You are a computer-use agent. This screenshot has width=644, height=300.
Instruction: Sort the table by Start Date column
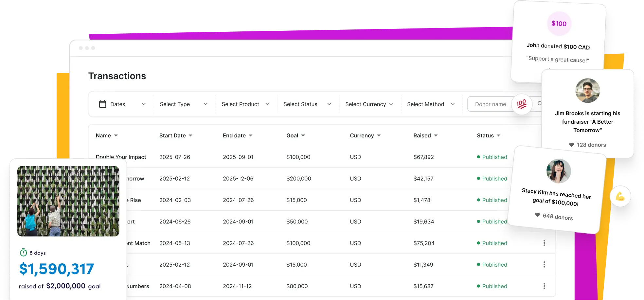click(x=175, y=135)
